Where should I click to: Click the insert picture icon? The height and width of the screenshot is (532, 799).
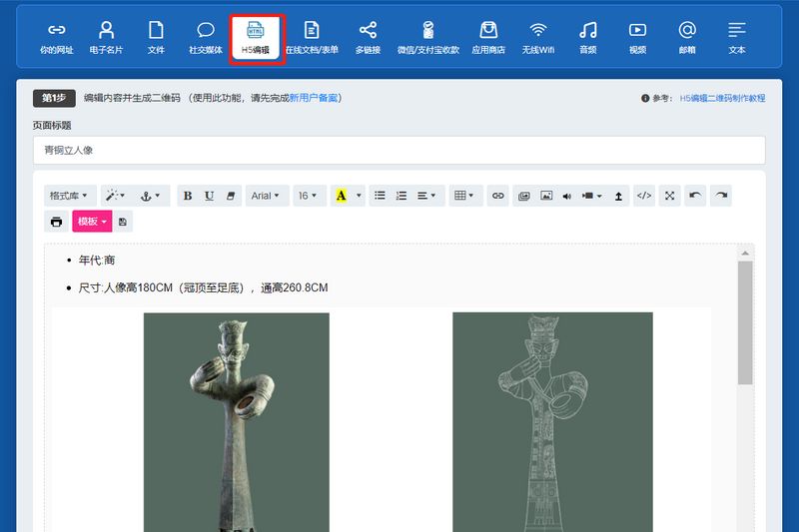click(546, 196)
